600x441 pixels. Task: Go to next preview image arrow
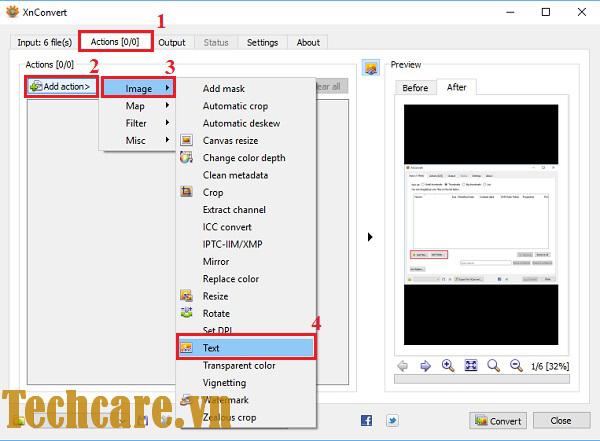(425, 366)
